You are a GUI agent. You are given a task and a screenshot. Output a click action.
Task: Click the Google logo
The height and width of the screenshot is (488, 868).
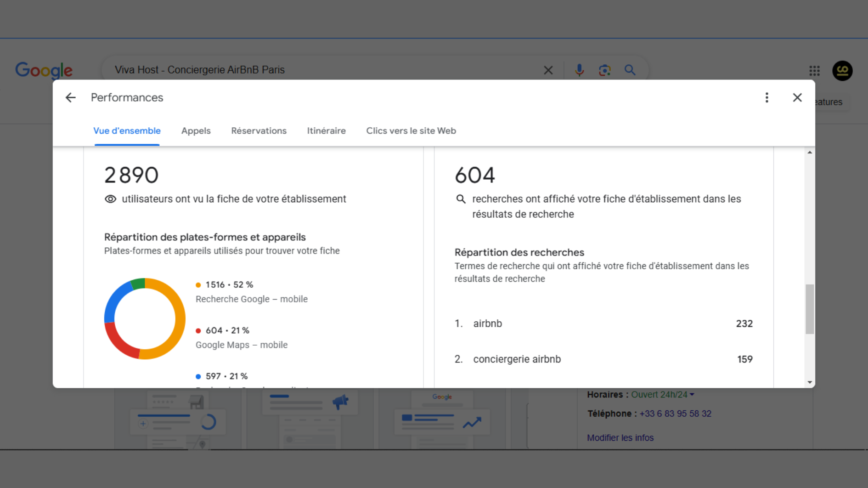tap(44, 71)
